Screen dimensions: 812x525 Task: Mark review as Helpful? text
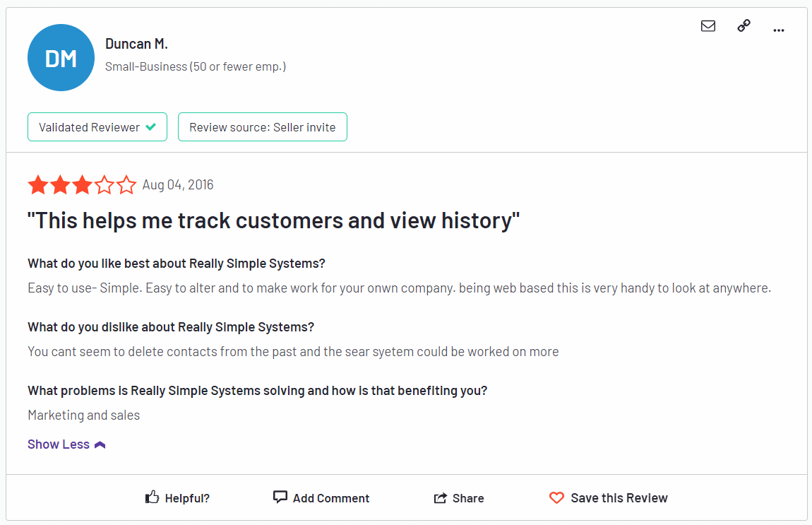tap(187, 498)
